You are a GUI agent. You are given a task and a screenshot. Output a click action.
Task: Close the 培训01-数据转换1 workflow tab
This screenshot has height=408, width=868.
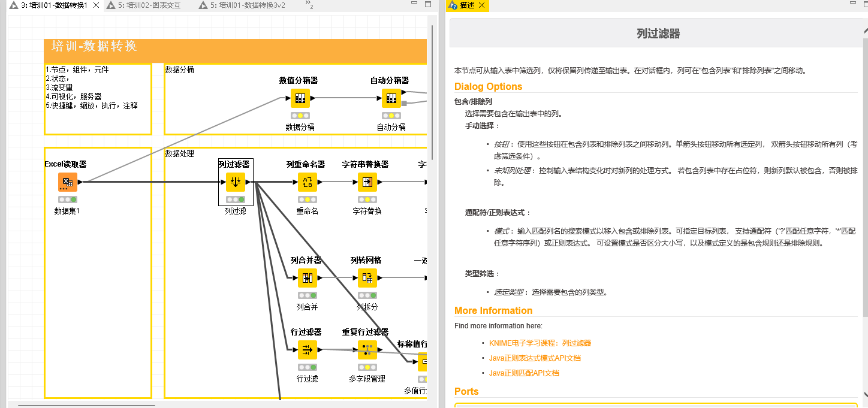(96, 5)
